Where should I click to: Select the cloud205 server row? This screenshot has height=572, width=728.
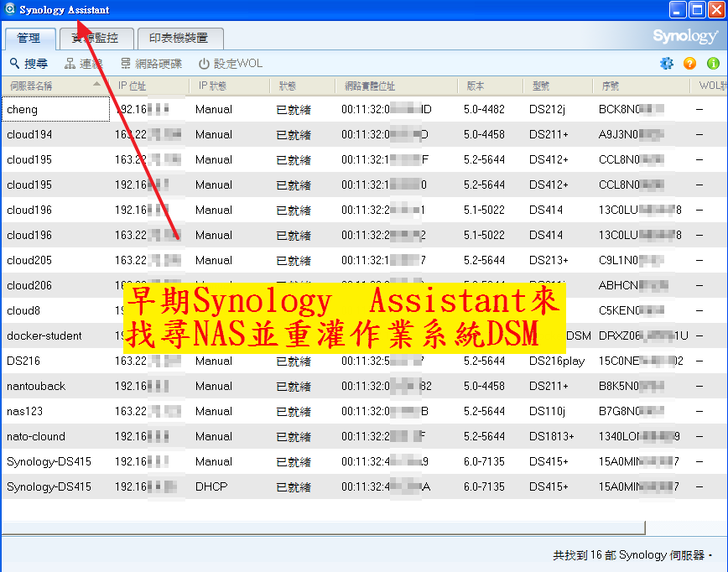click(x=364, y=260)
